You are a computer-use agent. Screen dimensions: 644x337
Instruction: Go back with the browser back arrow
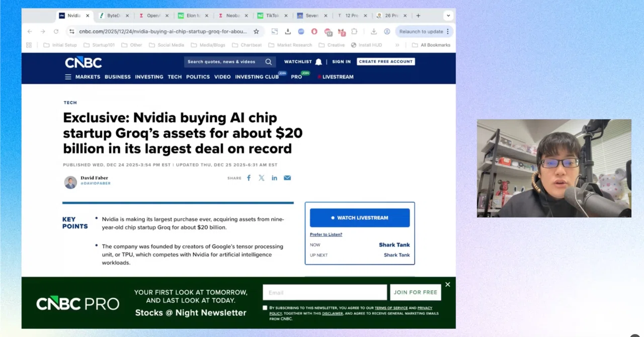(30, 31)
